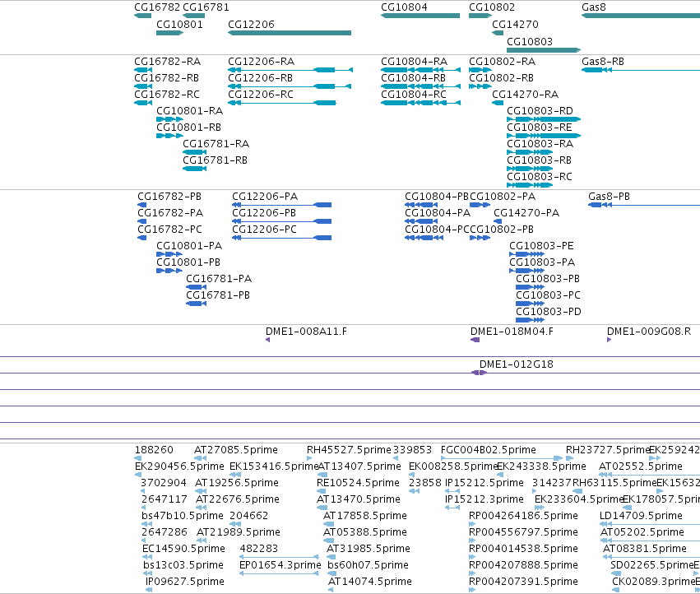This screenshot has width=700, height=594.
Task: Click the CG16781 gene label
Action: (206, 7)
